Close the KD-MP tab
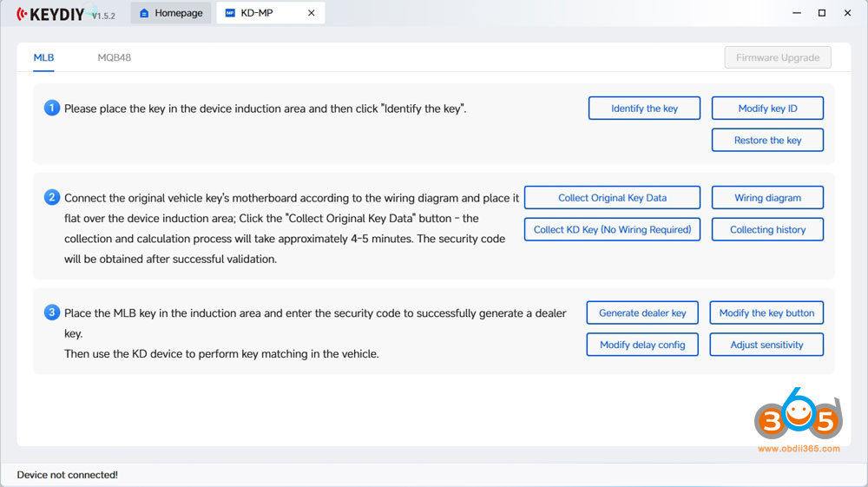 tap(312, 13)
